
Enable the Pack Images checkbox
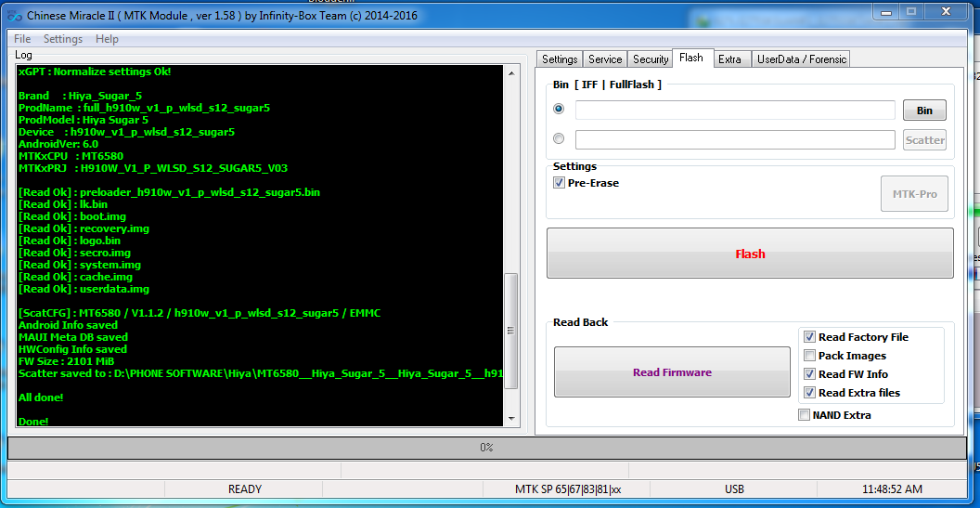pyautogui.click(x=809, y=356)
